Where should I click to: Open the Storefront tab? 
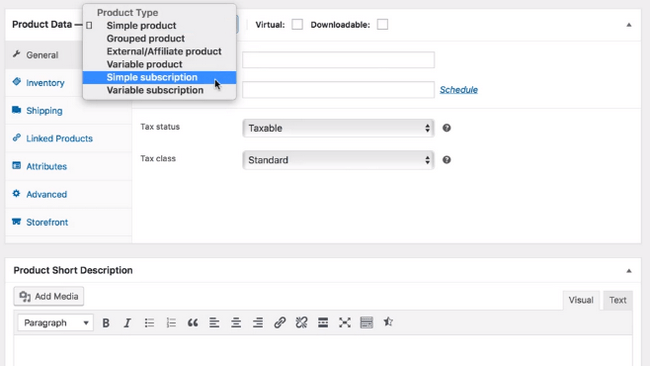coord(68,222)
